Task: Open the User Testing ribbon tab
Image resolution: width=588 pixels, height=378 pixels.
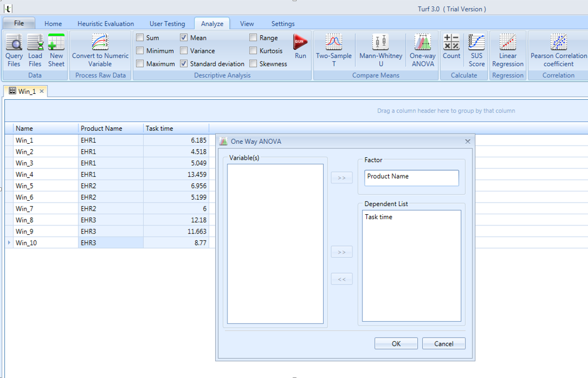Action: (x=167, y=23)
